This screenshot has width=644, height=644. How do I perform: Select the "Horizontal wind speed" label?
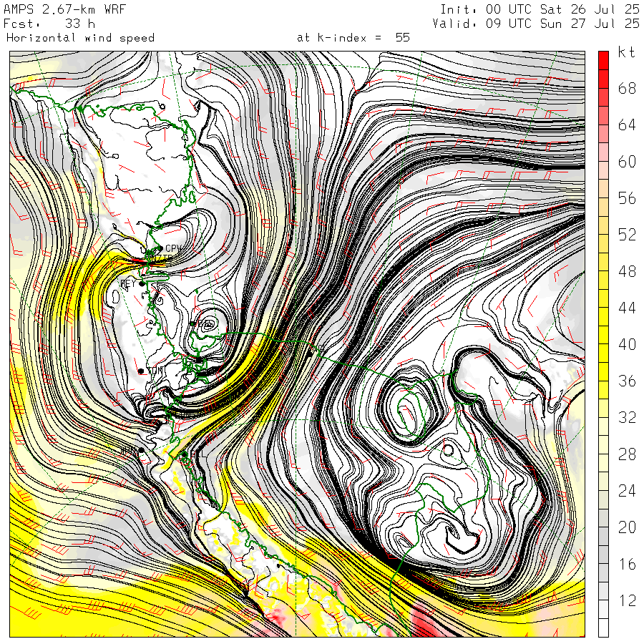point(80,38)
